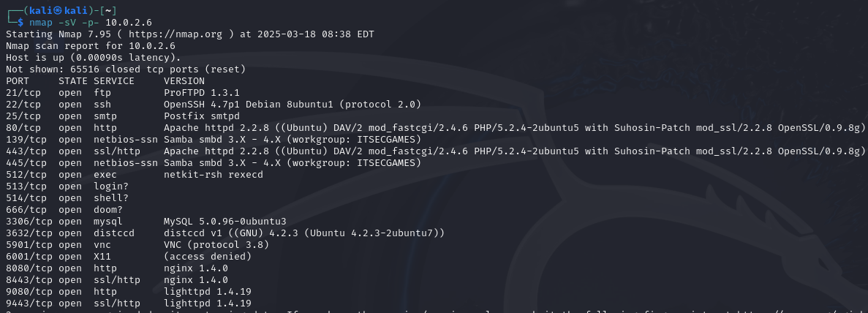Screen dimensions: 868x313
Task: Click the doom? service name
Action: 108,210
